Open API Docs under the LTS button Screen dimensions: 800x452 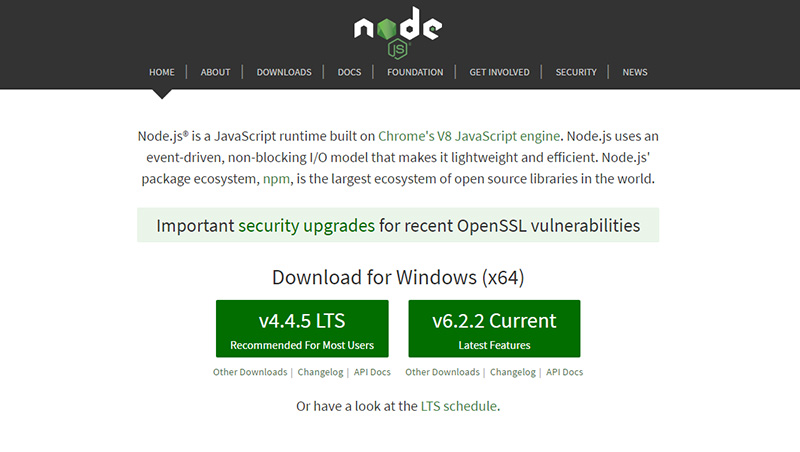(372, 372)
